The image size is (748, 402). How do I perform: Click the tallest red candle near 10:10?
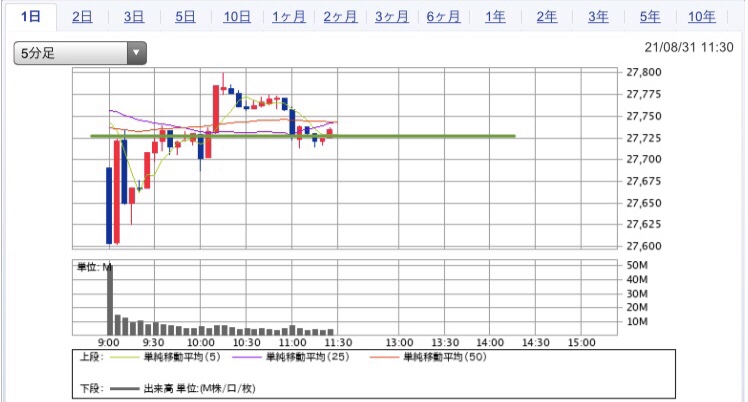click(x=216, y=109)
